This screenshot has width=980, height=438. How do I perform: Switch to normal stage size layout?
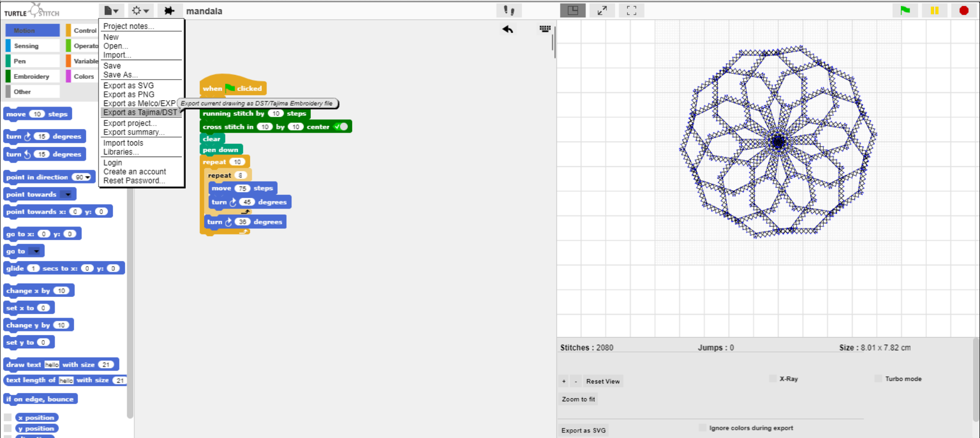(573, 10)
